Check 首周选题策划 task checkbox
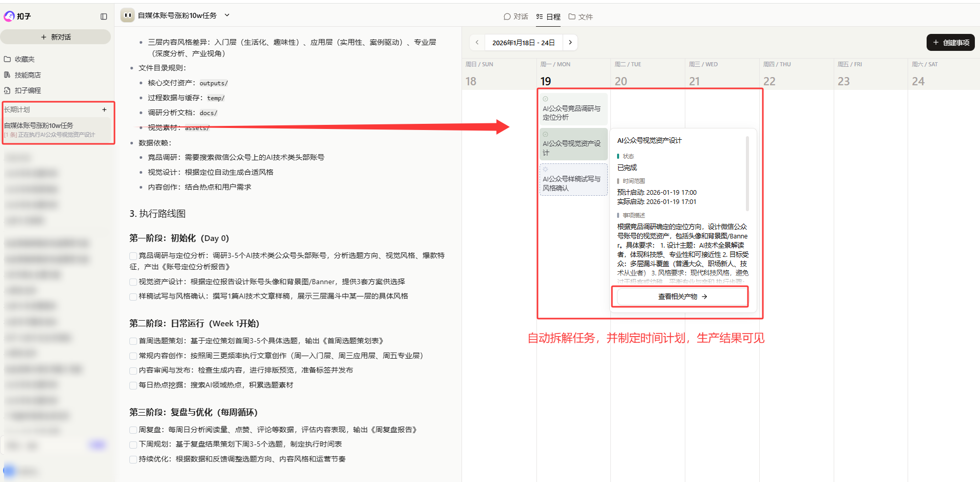 coord(133,341)
